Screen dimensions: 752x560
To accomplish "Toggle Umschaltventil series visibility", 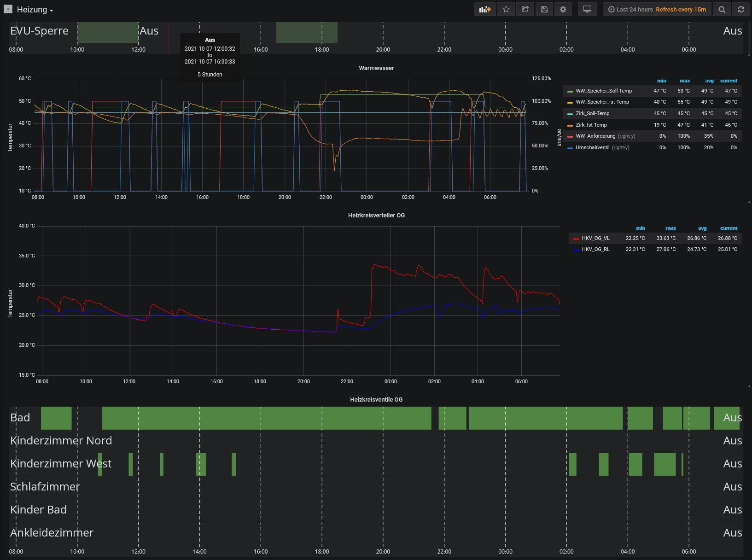I will pos(592,147).
